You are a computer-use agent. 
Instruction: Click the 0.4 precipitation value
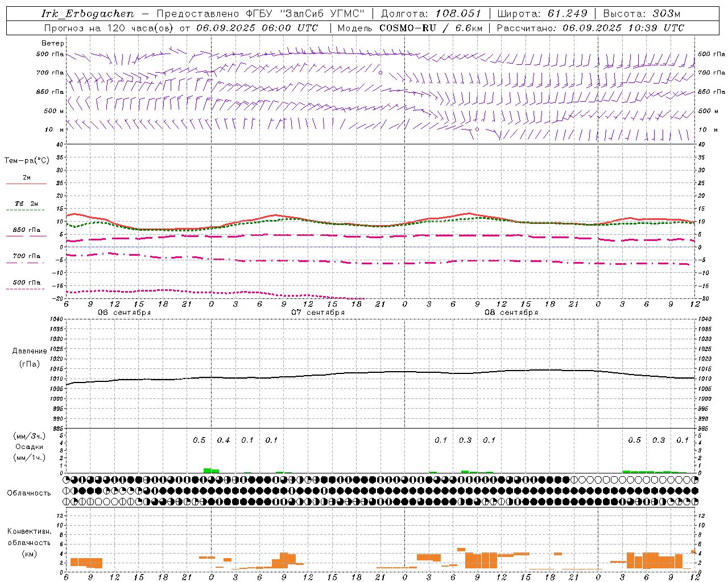coord(224,440)
